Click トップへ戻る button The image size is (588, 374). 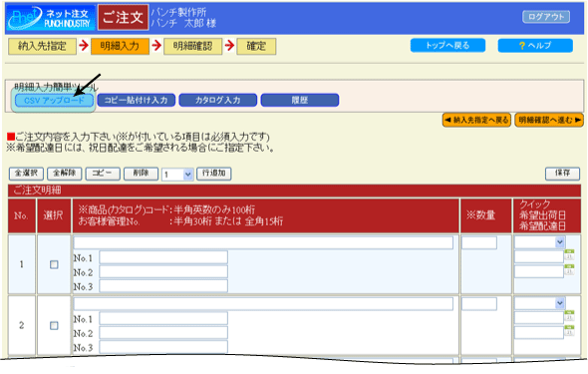(x=447, y=46)
